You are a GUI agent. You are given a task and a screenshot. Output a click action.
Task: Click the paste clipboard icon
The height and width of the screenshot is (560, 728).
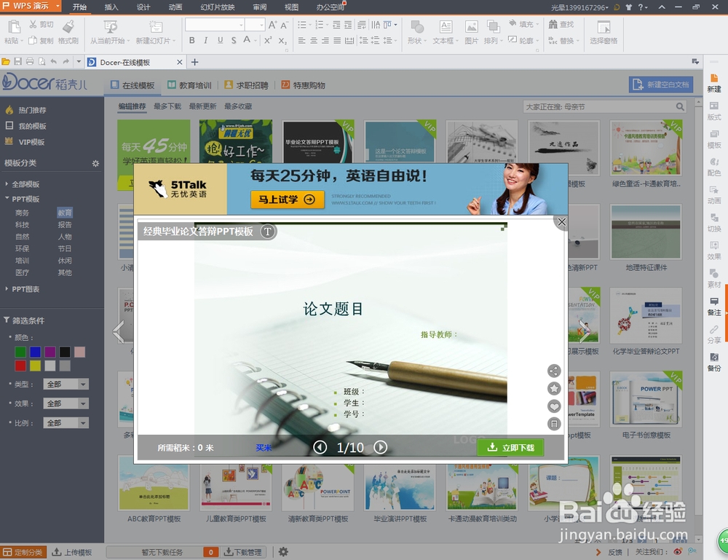pos(14,27)
